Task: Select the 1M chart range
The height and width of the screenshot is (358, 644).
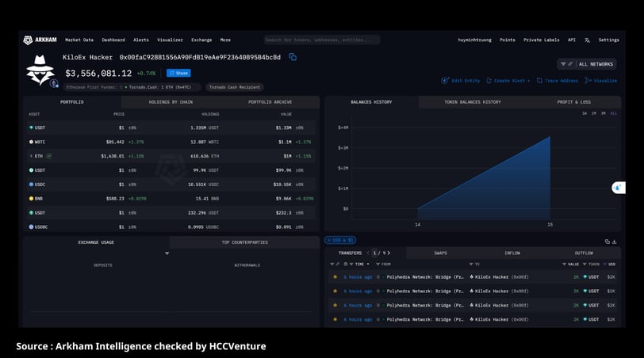Action: [593, 113]
